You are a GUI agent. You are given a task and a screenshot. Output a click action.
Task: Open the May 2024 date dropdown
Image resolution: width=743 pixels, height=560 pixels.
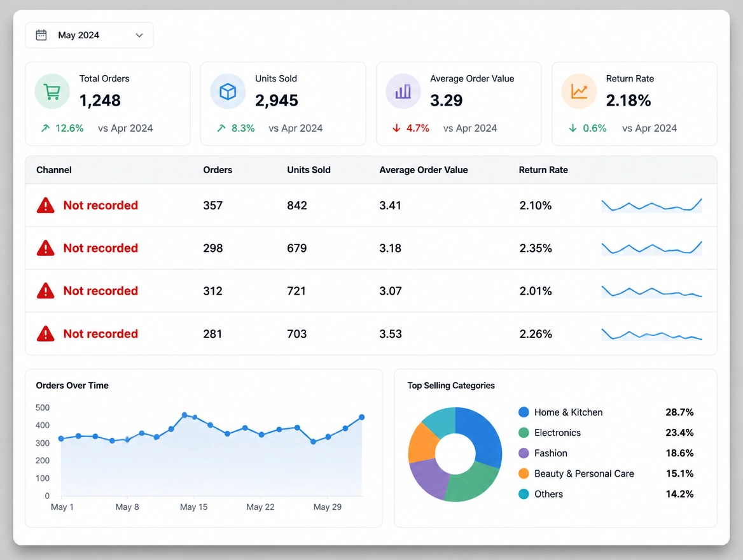(89, 35)
